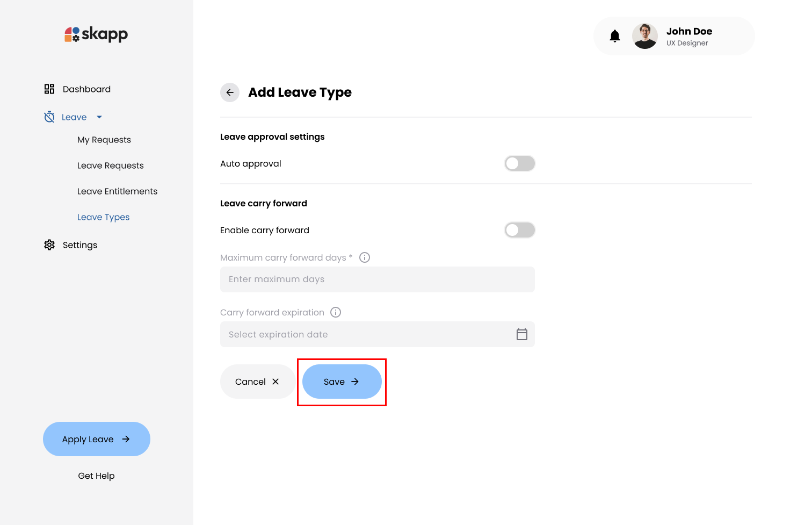Click the info icon for maximum carry forward days
Screen dimensions: 812x525
[365, 257]
